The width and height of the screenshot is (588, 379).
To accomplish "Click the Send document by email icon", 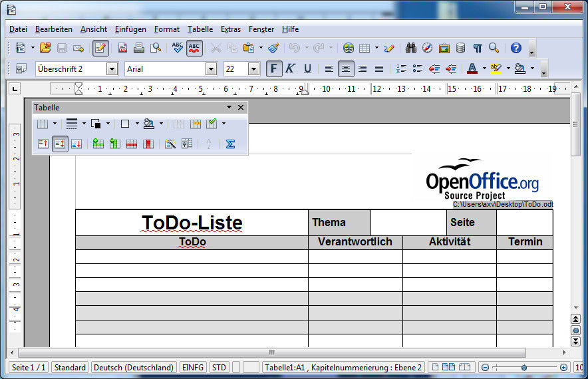I will [x=78, y=48].
